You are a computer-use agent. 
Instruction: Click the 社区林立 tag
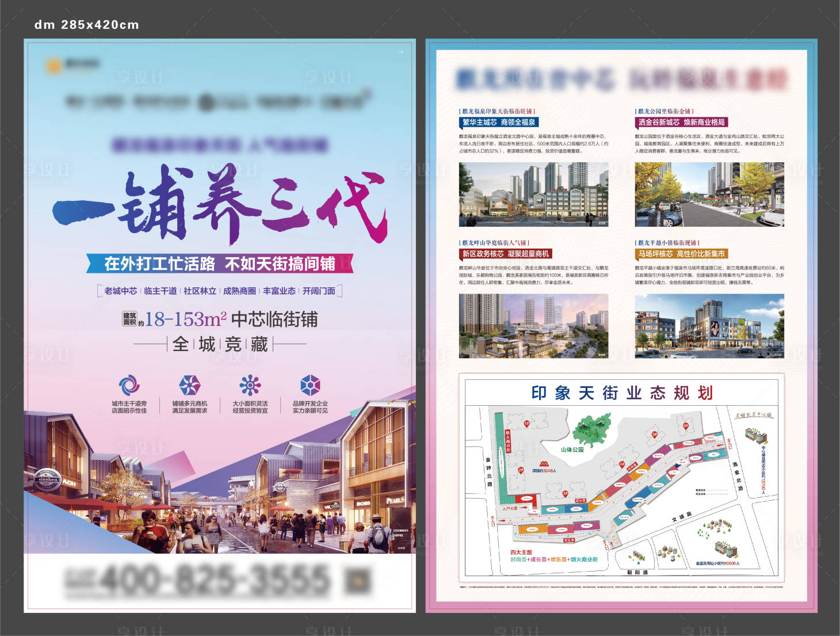(x=200, y=291)
